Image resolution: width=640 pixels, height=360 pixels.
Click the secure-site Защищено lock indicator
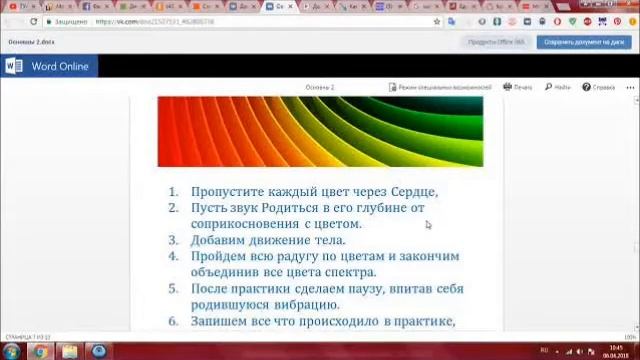[67, 22]
